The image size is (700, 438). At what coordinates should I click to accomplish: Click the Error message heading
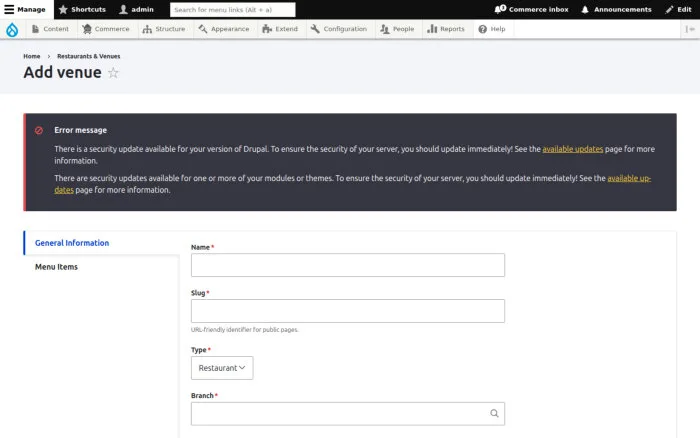(x=80, y=130)
